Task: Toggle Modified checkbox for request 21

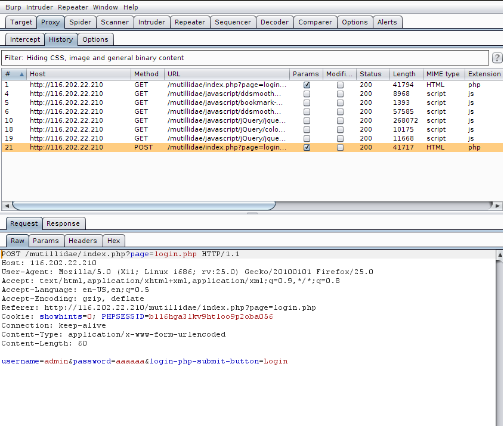Action: click(340, 148)
